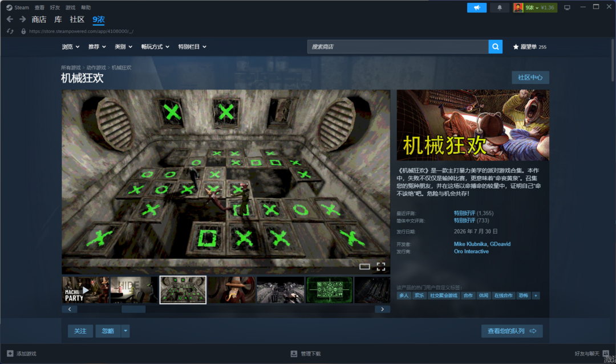
Task: Open the wishlist 愿望单 star link
Action: pyautogui.click(x=529, y=47)
